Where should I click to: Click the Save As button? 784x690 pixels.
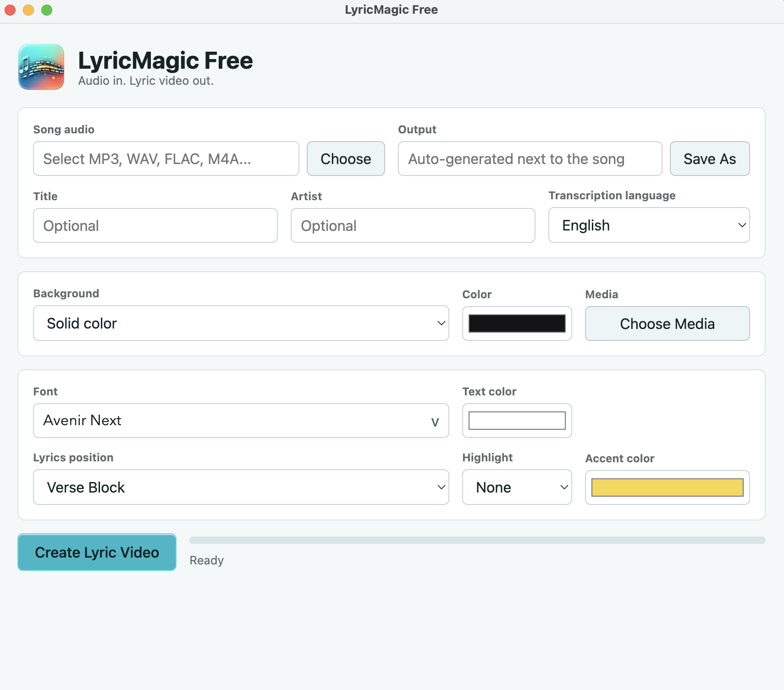[x=710, y=159]
